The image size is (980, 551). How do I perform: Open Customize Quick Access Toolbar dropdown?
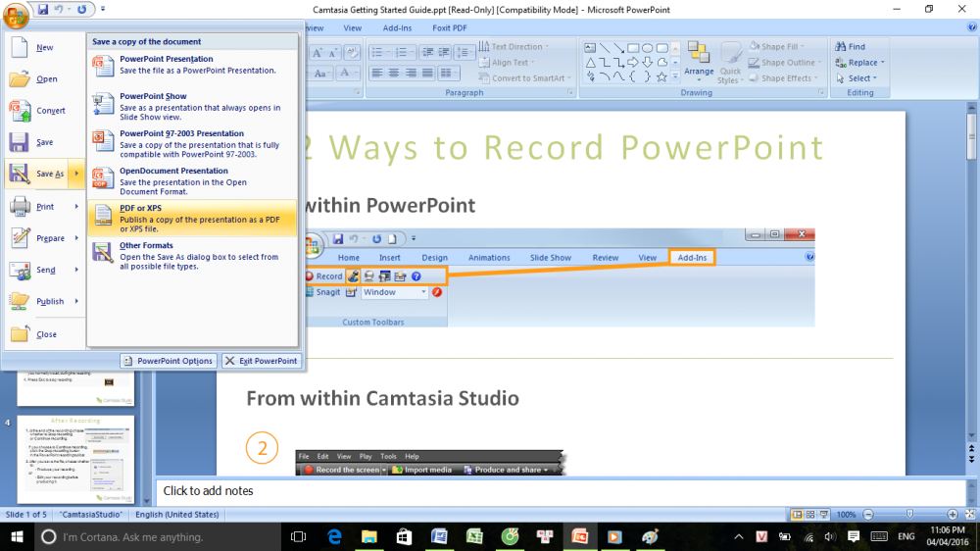103,10
